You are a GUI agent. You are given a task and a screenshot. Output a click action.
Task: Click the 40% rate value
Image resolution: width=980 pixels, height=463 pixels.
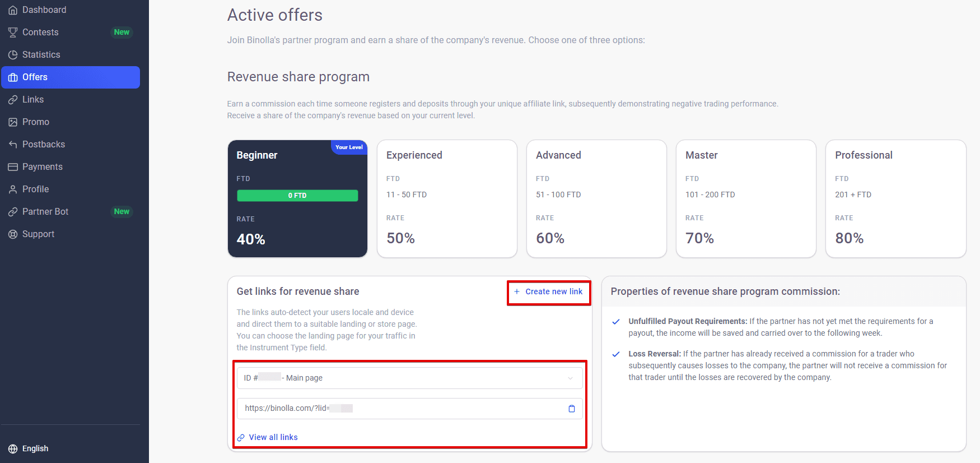[251, 240]
